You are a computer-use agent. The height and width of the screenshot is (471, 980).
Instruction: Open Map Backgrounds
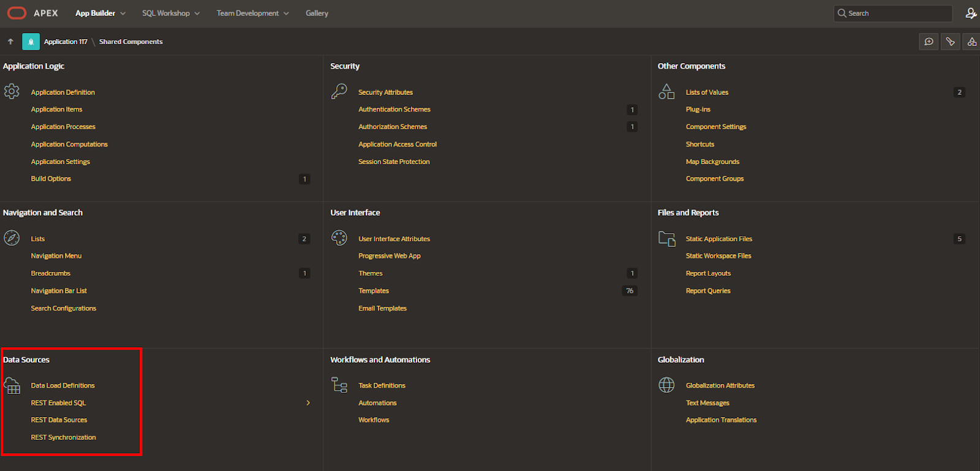point(712,162)
